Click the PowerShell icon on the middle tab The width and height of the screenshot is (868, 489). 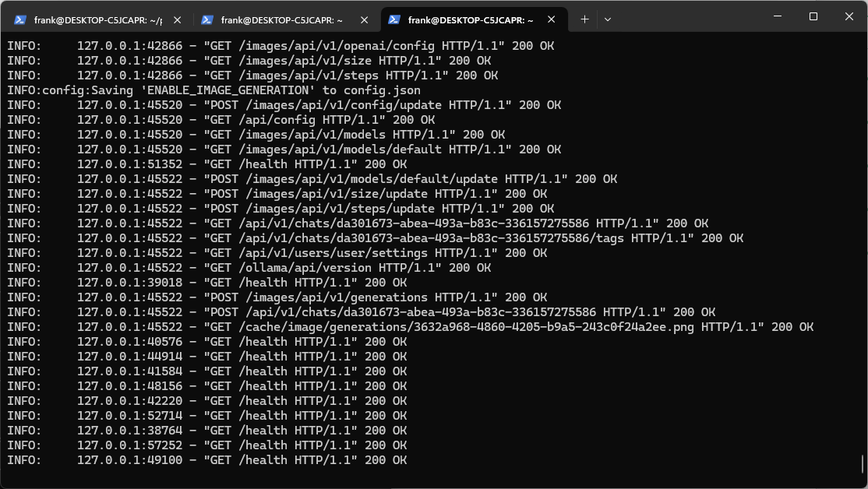click(208, 20)
